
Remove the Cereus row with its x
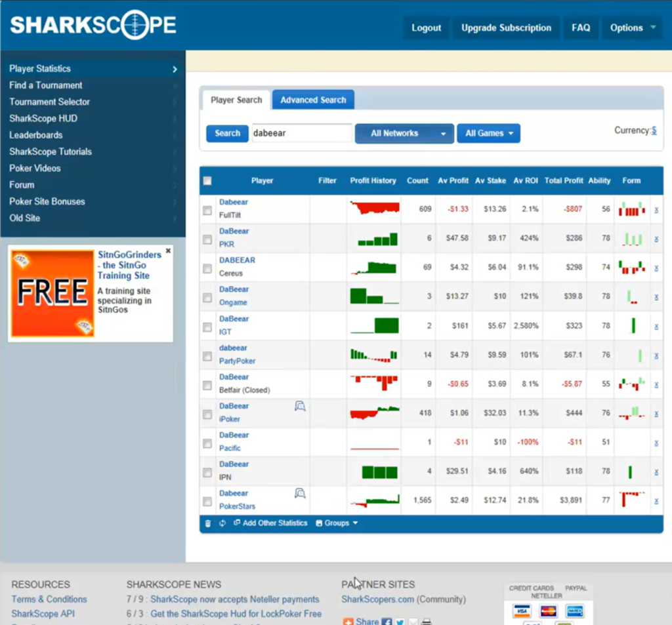[656, 268]
